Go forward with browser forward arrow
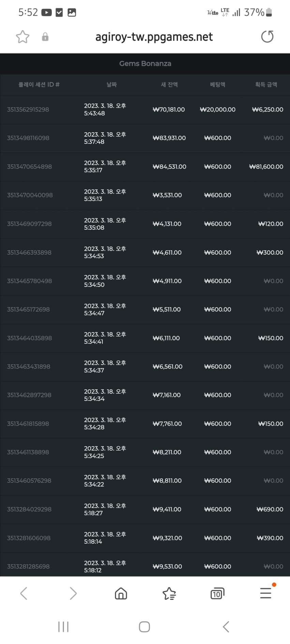290x644 pixels. 73,594
